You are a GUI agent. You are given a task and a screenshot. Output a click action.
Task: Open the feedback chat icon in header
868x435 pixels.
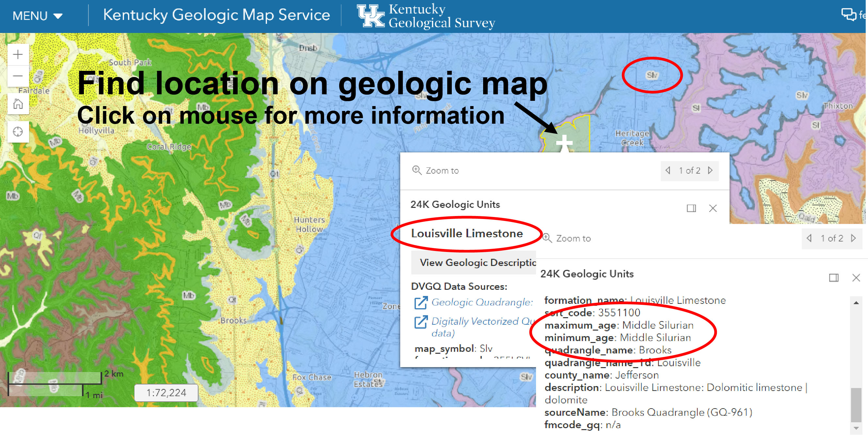(848, 14)
